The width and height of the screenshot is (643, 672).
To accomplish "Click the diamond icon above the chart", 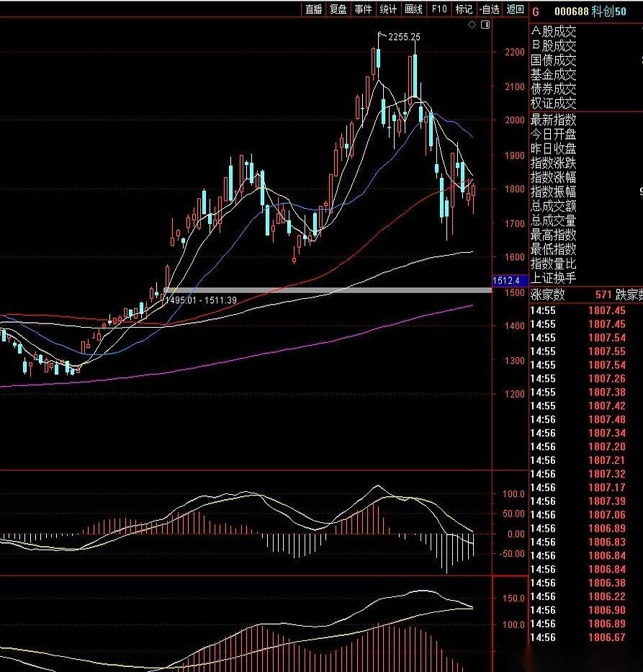I will click(x=472, y=25).
